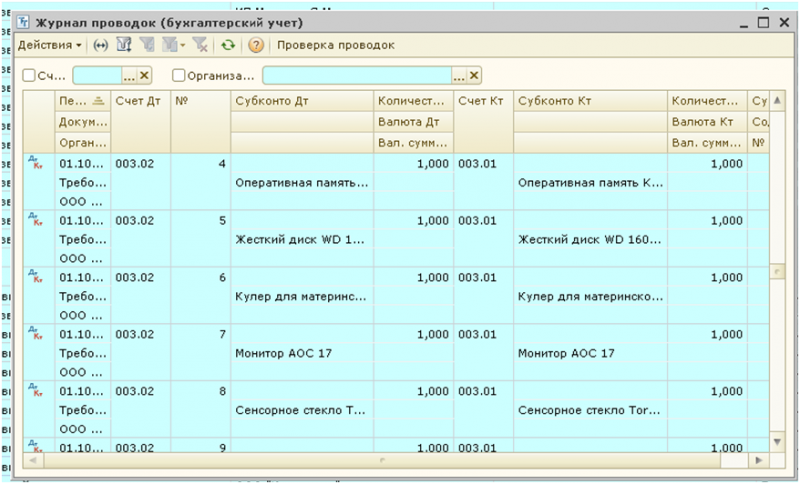This screenshot has width=800, height=484.
Task: Click the disable filter icon
Action: point(200,45)
